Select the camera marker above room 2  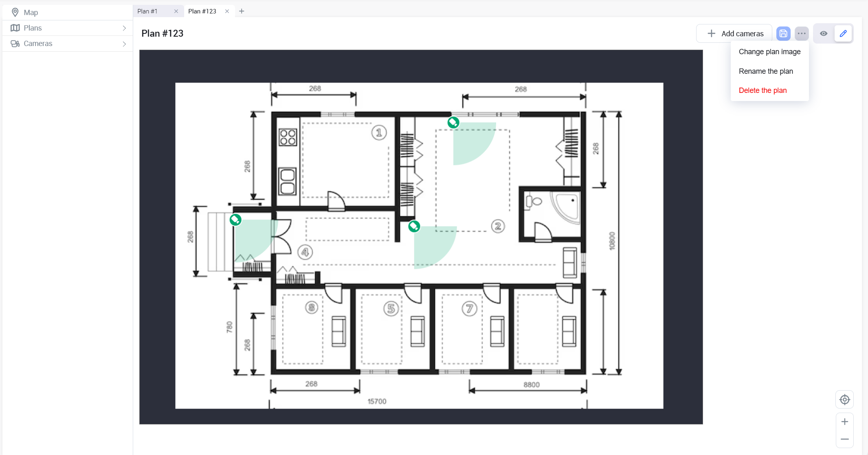click(453, 122)
